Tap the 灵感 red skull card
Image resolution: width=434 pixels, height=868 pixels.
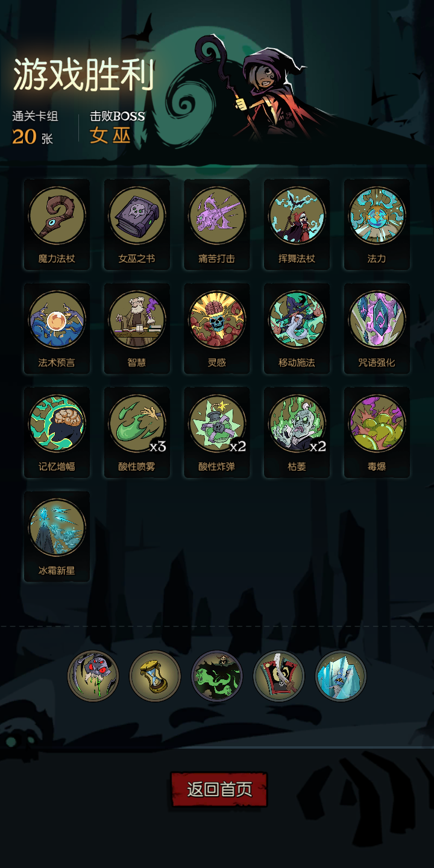pyautogui.click(x=217, y=329)
